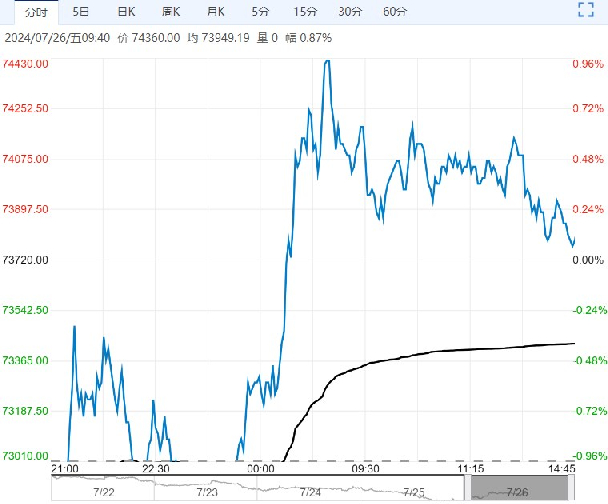Click the 7/25 segment in the navigator
This screenshot has width=608, height=504.
[x=414, y=492]
